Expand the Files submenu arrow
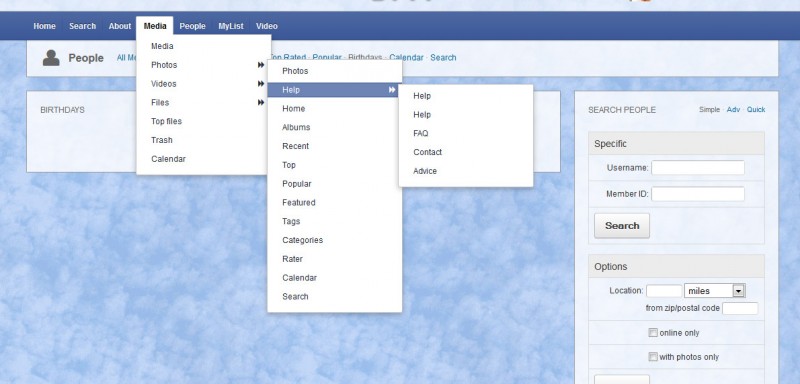800x384 pixels. coord(261,103)
